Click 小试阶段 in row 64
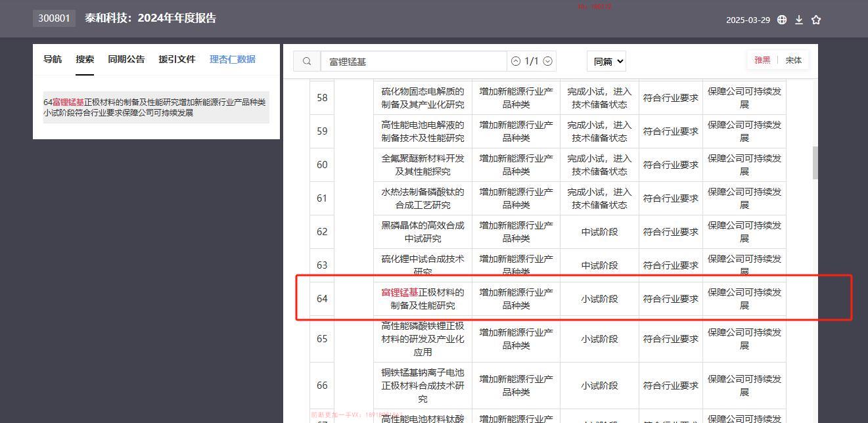Image resolution: width=868 pixels, height=423 pixels. (599, 298)
